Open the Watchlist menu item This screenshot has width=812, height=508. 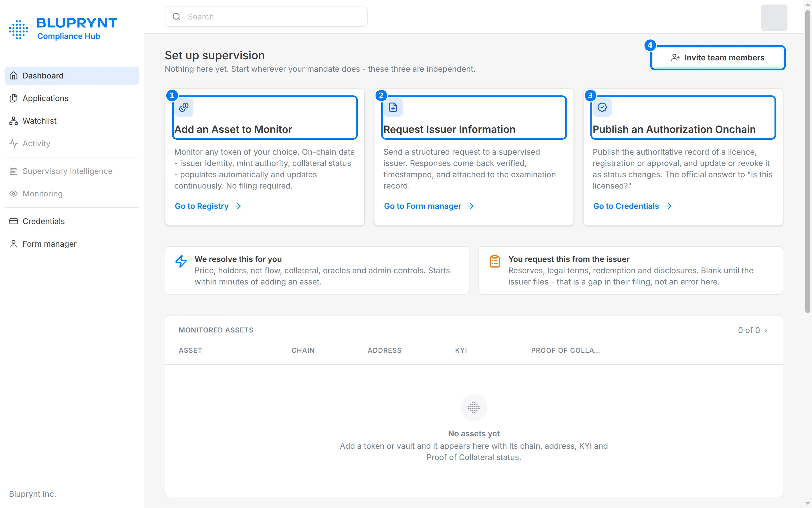72,121
